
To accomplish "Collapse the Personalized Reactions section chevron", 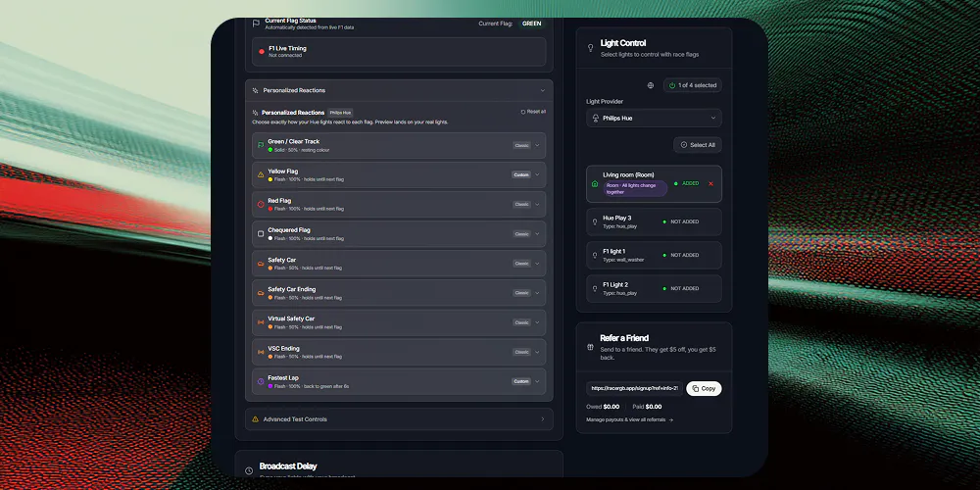I will (543, 90).
